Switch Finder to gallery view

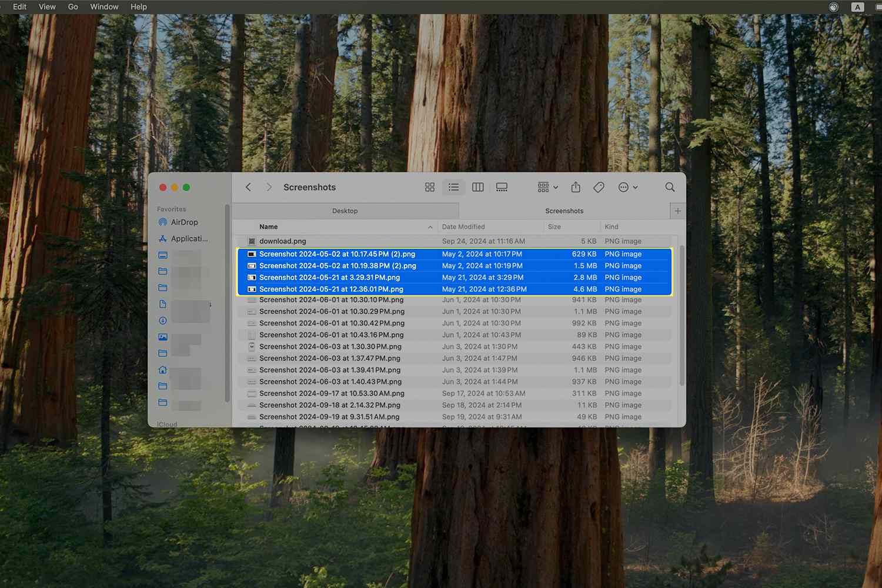[502, 187]
